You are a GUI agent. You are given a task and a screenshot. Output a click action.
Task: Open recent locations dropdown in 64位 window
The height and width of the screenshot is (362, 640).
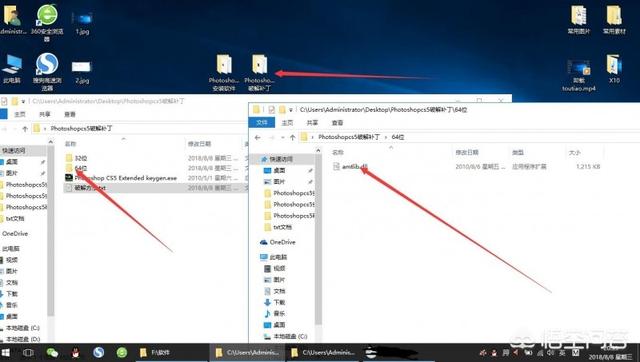(x=283, y=138)
